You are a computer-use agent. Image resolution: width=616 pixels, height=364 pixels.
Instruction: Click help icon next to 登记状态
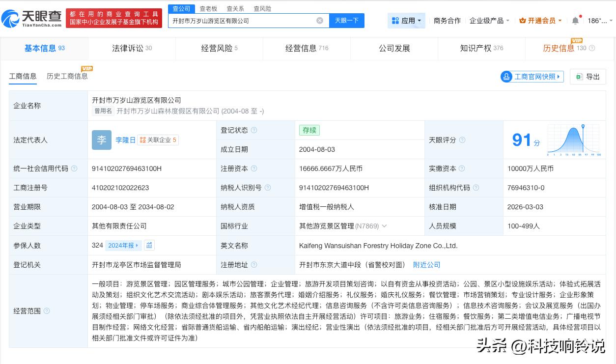tap(254, 130)
